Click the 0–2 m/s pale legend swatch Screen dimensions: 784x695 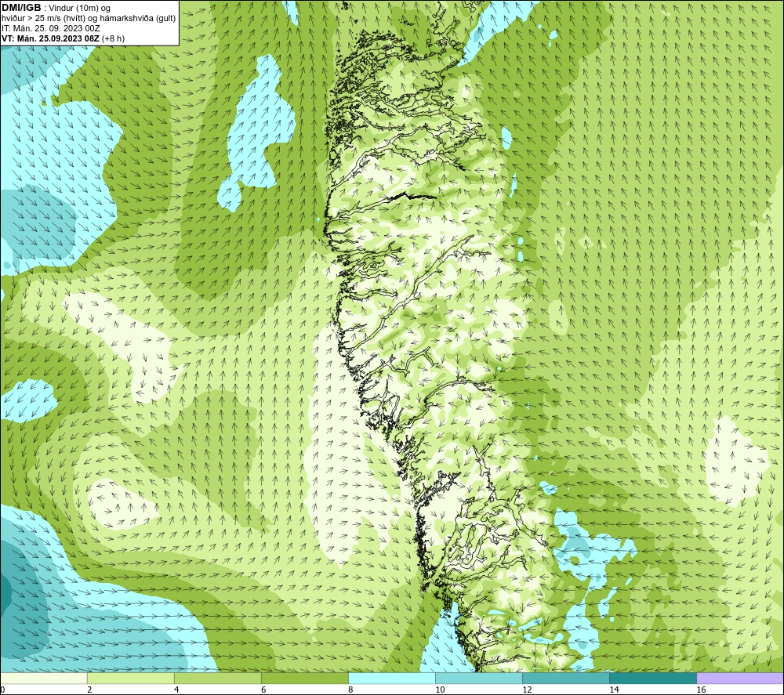pyautogui.click(x=43, y=678)
